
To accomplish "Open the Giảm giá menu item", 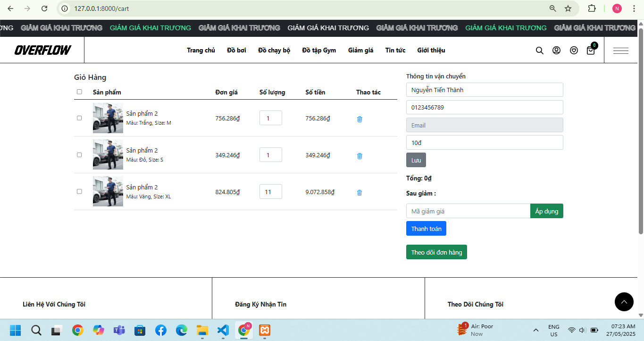I will point(360,51).
